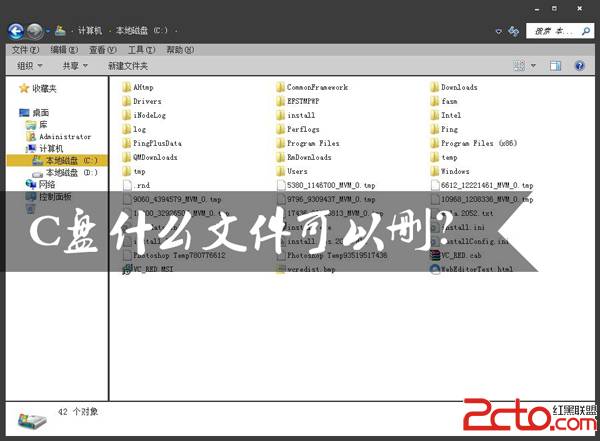Open the 共享 (Share) dropdown
This screenshot has width=600, height=441.
click(x=75, y=66)
